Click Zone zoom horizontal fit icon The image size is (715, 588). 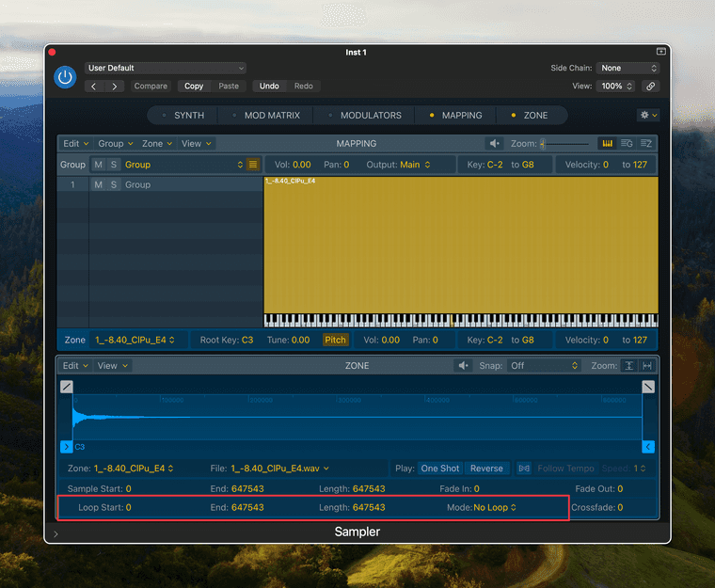pos(646,366)
